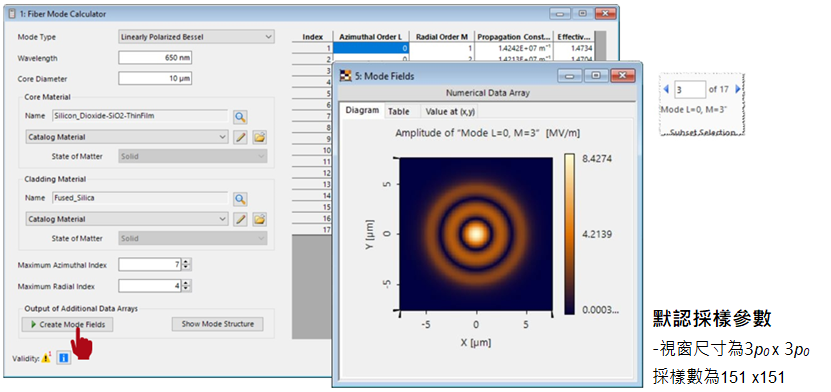The height and width of the screenshot is (392, 831).
Task: Click the Cladding Material pencil edit icon
Action: 241,219
